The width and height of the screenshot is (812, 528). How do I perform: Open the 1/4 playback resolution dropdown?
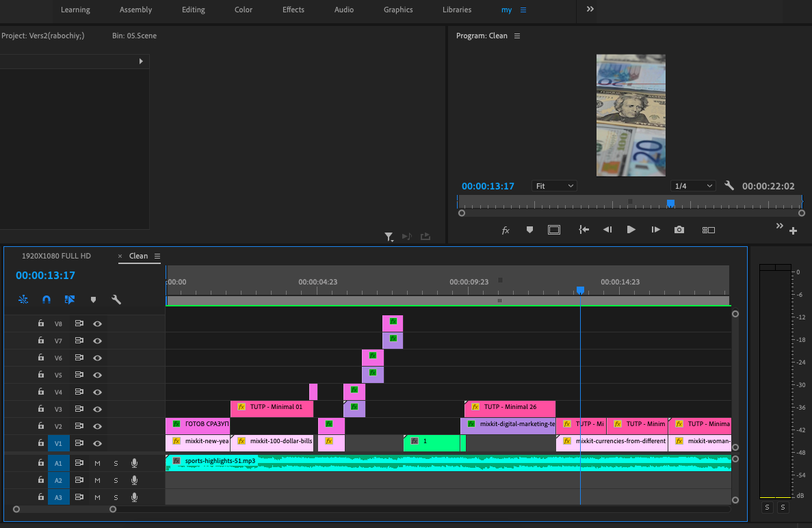693,186
